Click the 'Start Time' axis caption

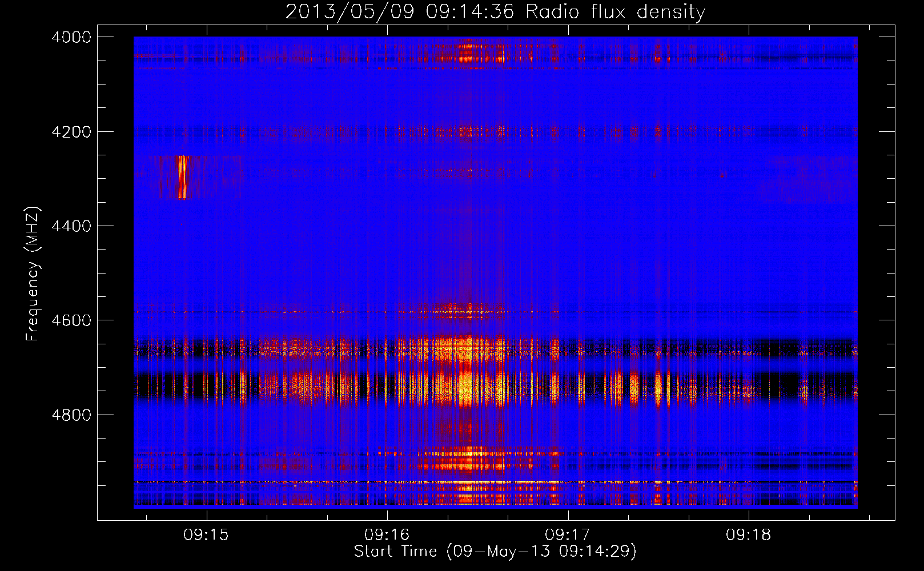tap(395, 551)
